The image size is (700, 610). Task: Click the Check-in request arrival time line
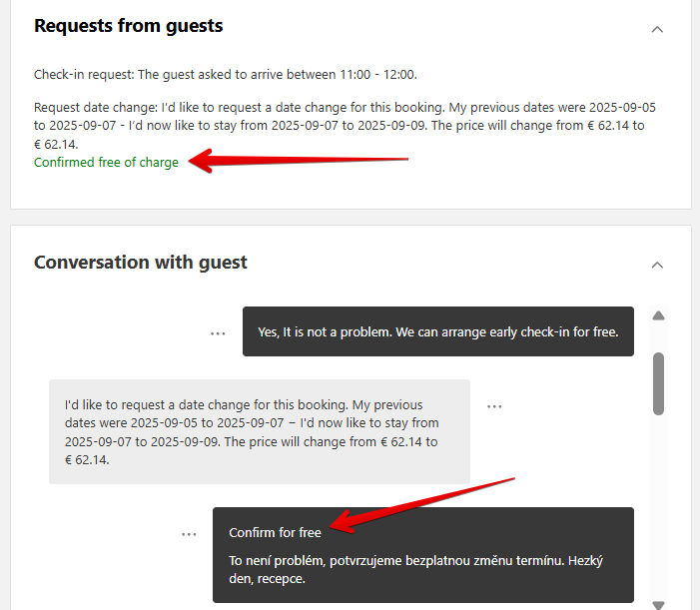(x=226, y=75)
